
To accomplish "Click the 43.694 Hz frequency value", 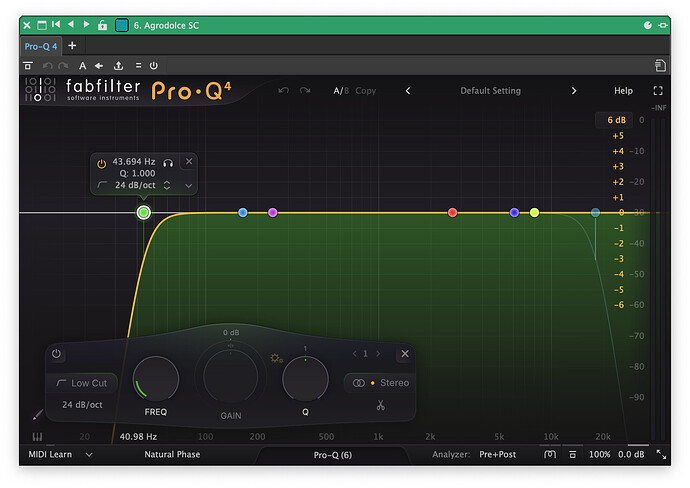I will (134, 161).
